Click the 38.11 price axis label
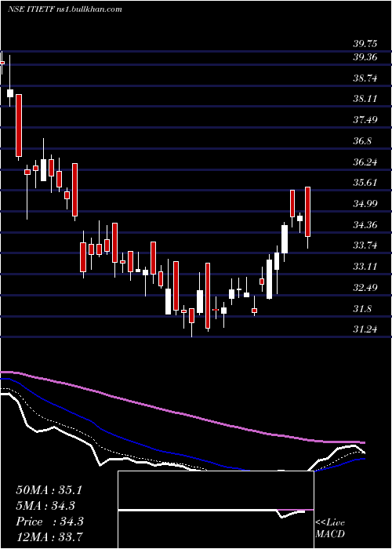 tap(365, 99)
